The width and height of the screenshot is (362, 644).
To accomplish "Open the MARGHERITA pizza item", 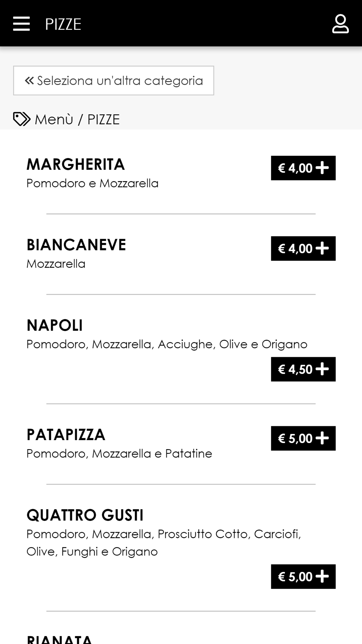I will click(76, 164).
